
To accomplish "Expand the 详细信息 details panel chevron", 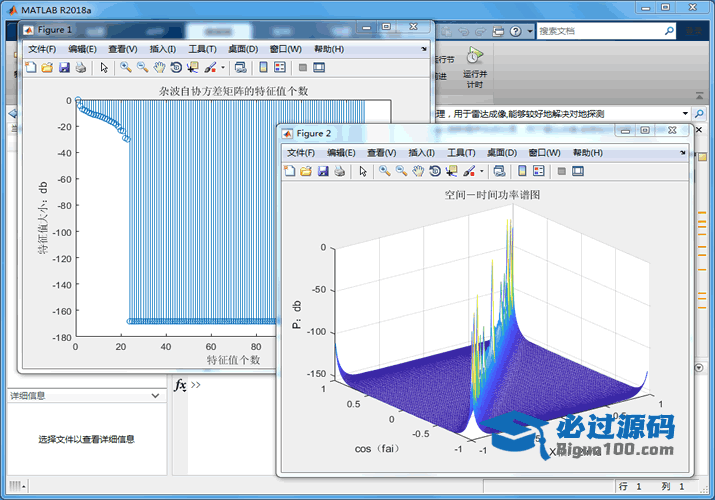I will [x=155, y=396].
